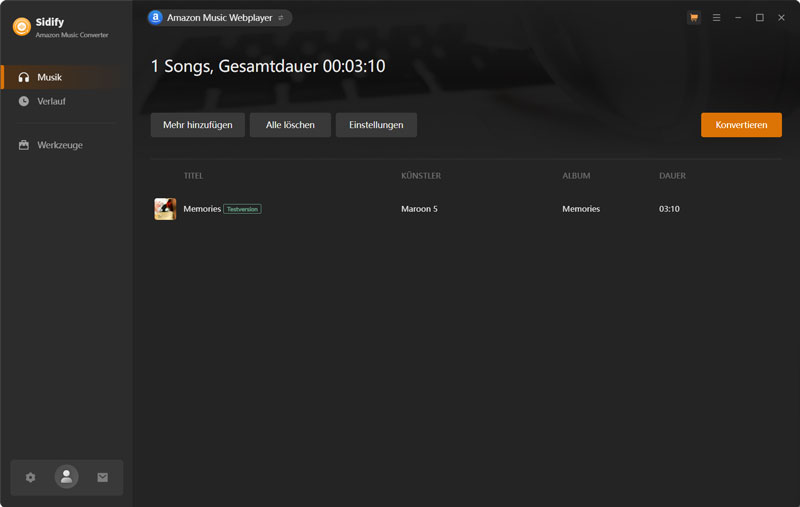Click the Memories album cell
This screenshot has width=800, height=507.
581,209
